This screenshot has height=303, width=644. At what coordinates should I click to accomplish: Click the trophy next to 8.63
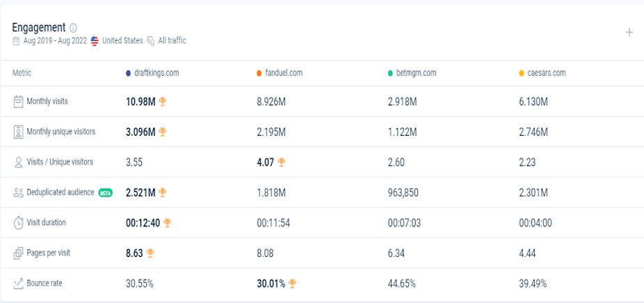pos(150,253)
